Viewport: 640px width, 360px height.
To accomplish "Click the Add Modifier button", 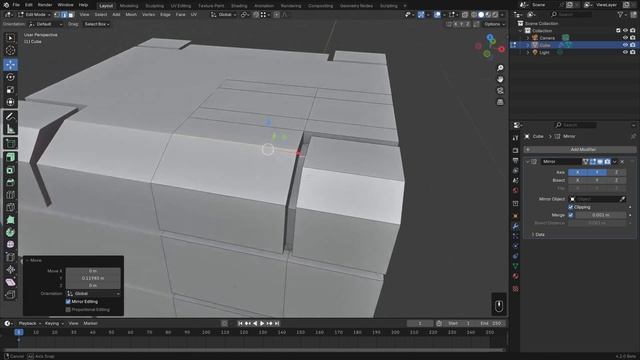I will [580, 149].
